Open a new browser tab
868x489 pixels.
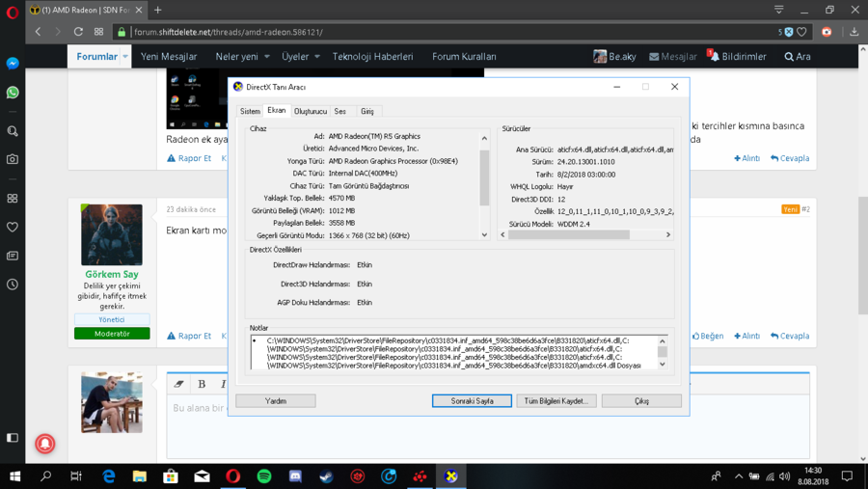coord(158,10)
